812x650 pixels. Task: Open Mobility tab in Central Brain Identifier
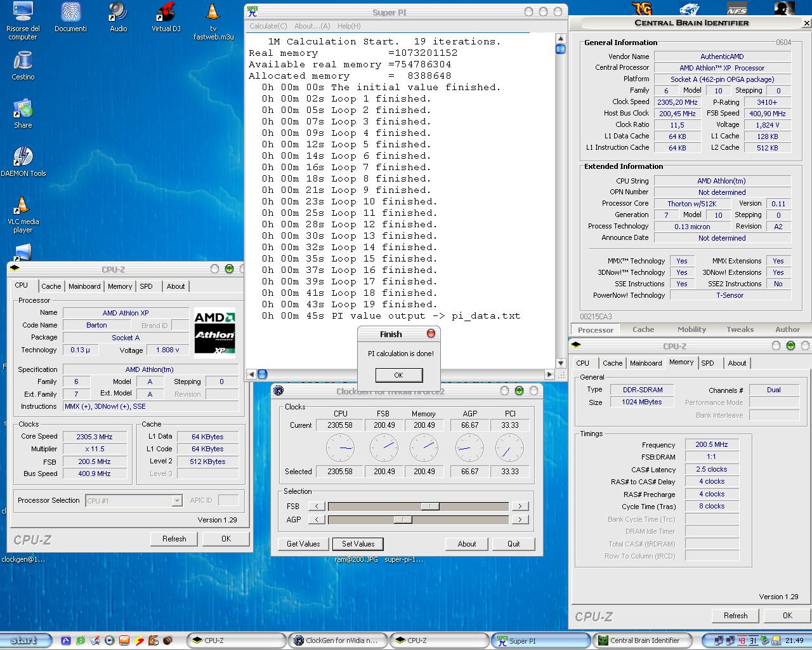(x=691, y=329)
